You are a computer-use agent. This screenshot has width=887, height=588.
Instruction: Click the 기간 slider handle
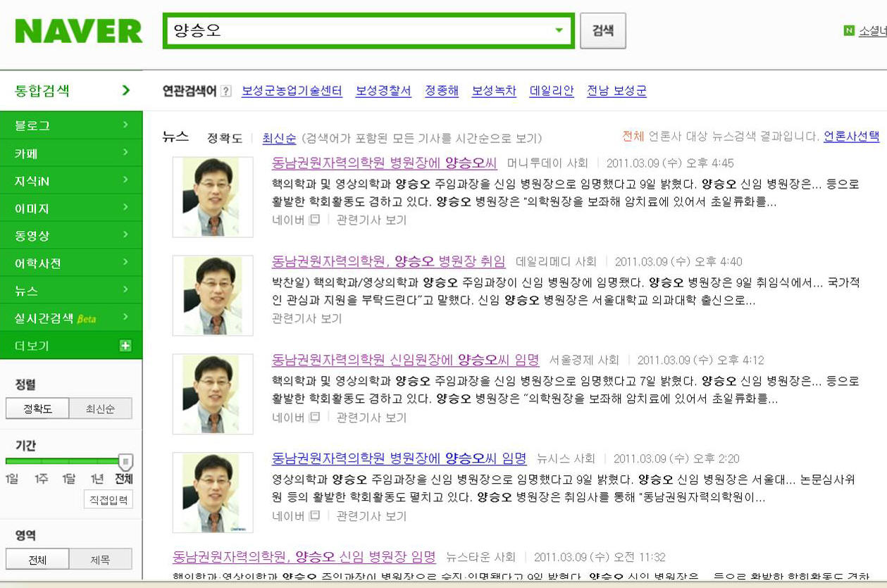[x=125, y=462]
